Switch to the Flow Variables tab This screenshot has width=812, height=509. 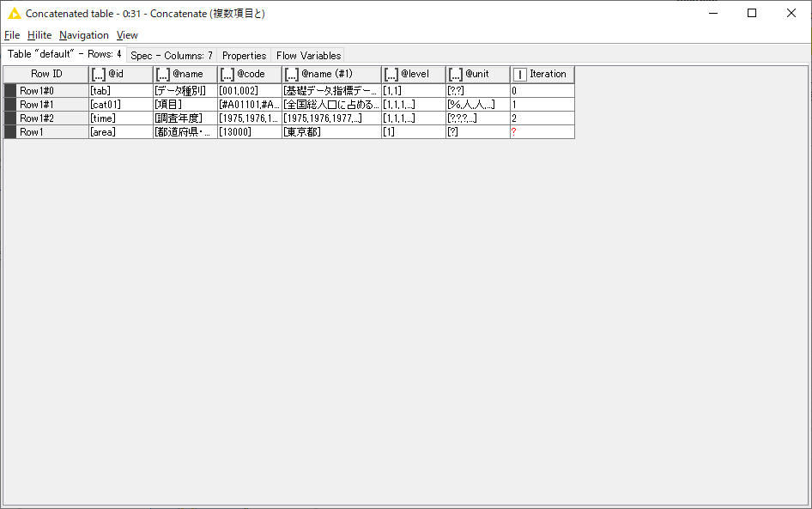click(x=309, y=56)
